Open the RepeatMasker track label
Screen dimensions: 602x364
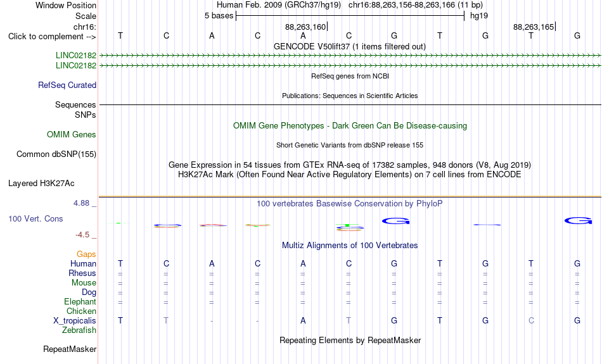pyautogui.click(x=70, y=349)
